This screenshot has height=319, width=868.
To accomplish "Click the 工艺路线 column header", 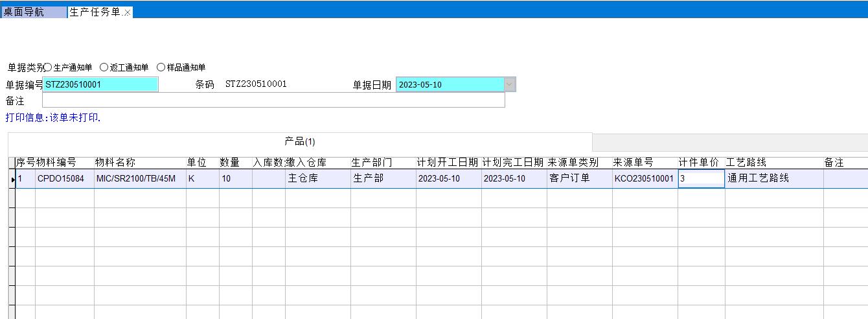I will click(x=746, y=162).
